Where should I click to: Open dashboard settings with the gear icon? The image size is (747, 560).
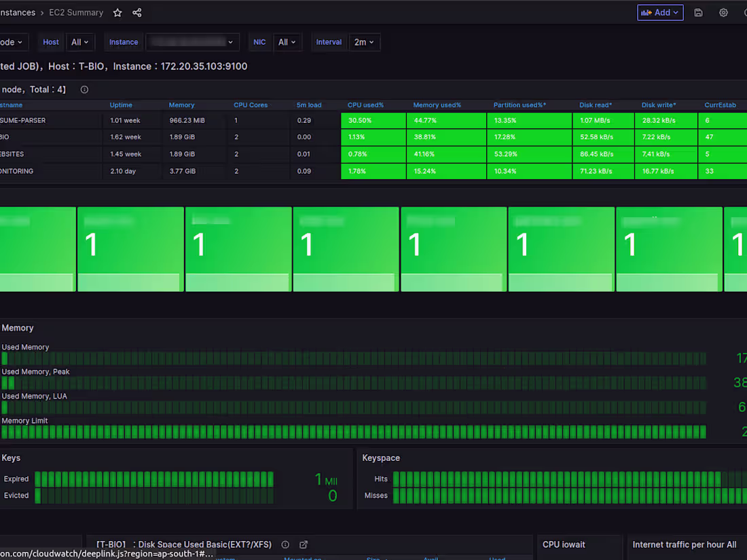click(x=723, y=12)
